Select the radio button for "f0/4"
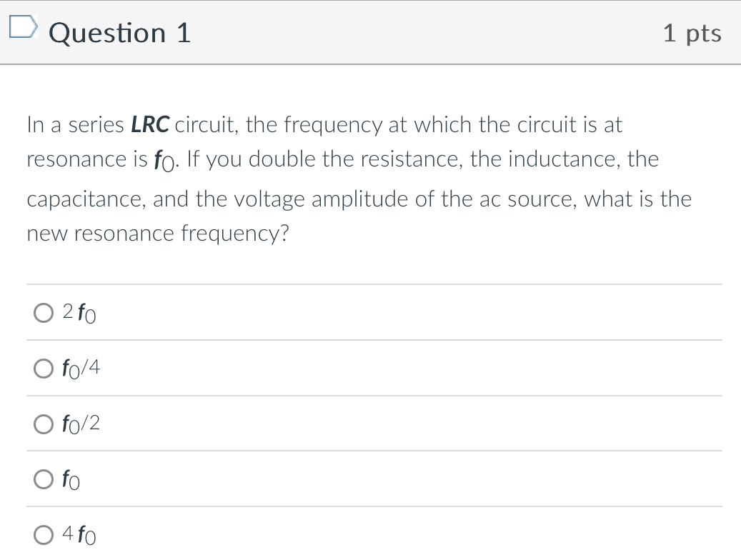The image size is (741, 560). point(43,368)
